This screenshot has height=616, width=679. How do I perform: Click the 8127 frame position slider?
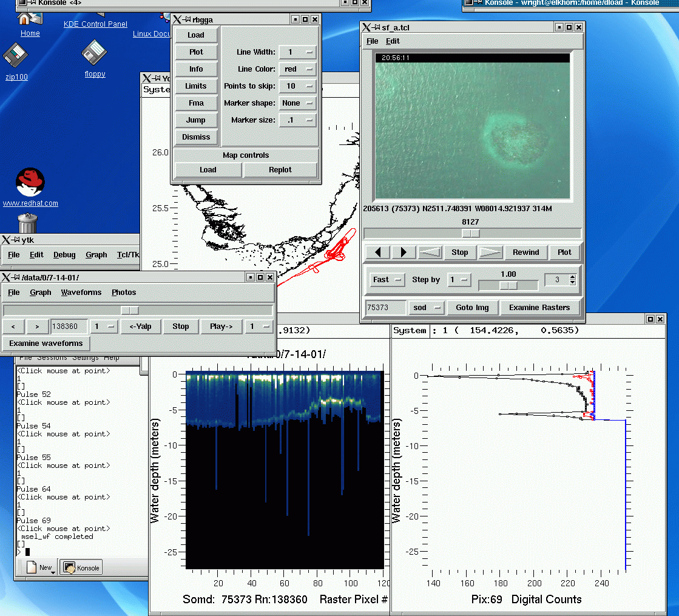[x=471, y=234]
